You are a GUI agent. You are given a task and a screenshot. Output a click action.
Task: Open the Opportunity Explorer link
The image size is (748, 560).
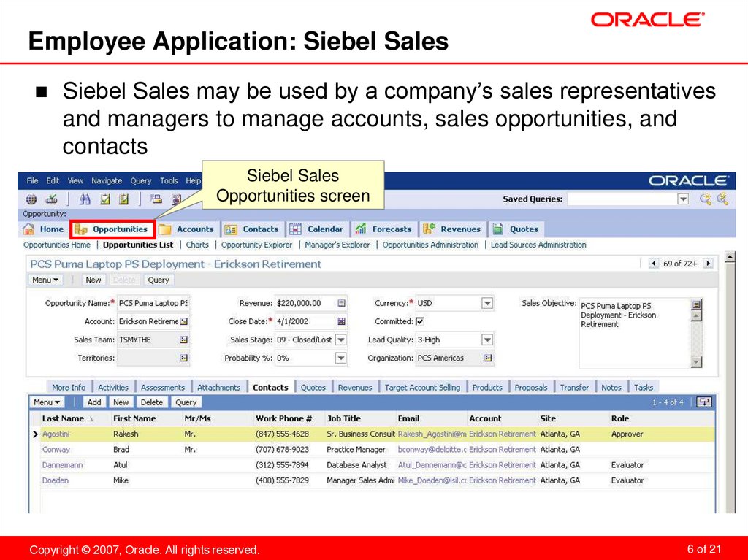256,245
